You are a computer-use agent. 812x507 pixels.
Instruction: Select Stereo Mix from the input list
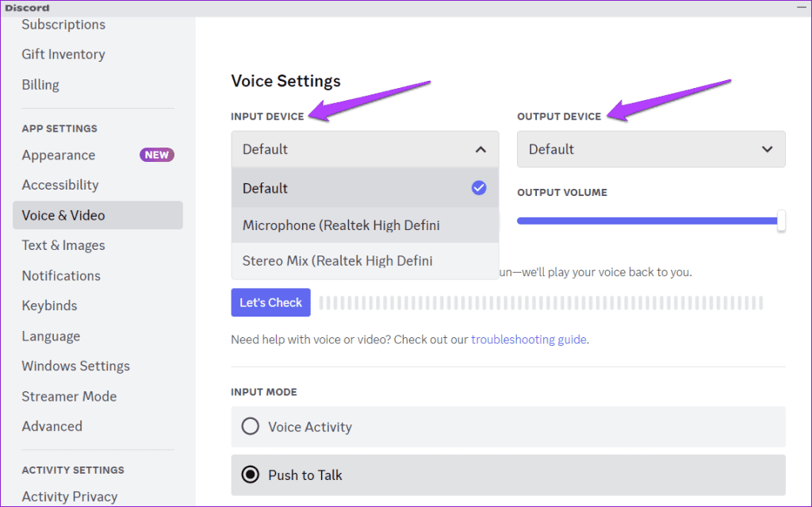tap(337, 260)
